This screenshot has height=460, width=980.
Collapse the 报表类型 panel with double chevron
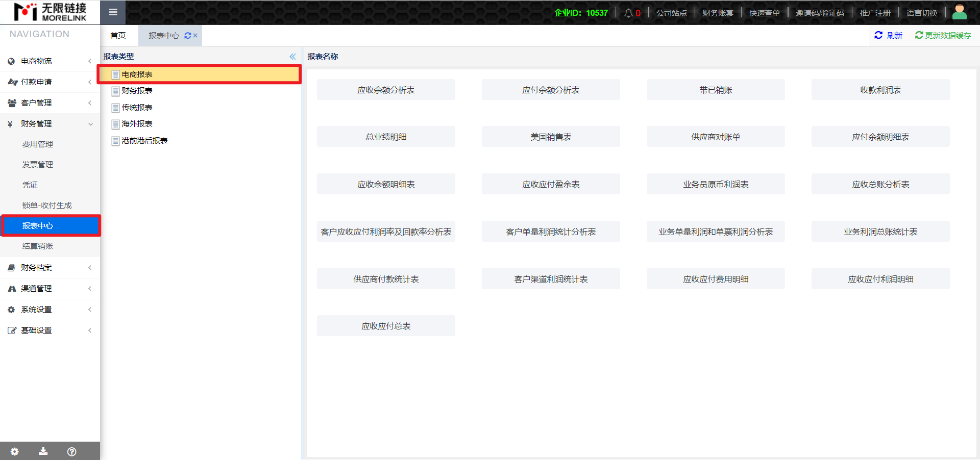(x=292, y=57)
